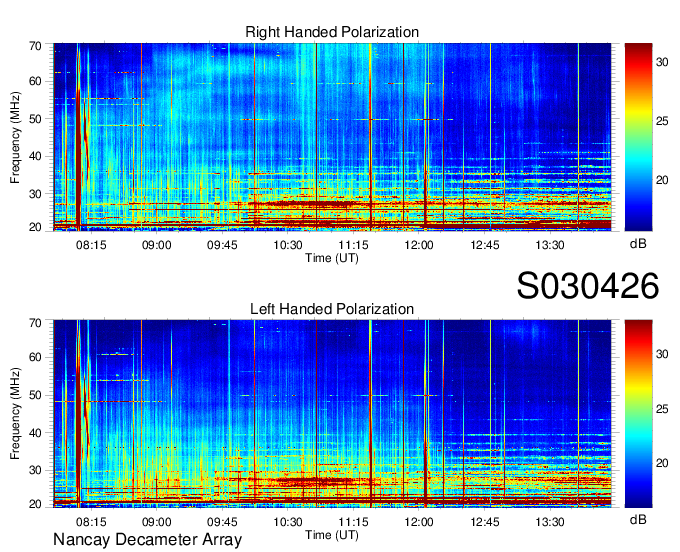Select 11:15 tick under Right Handed plot
The height and width of the screenshot is (552, 680).
[353, 245]
